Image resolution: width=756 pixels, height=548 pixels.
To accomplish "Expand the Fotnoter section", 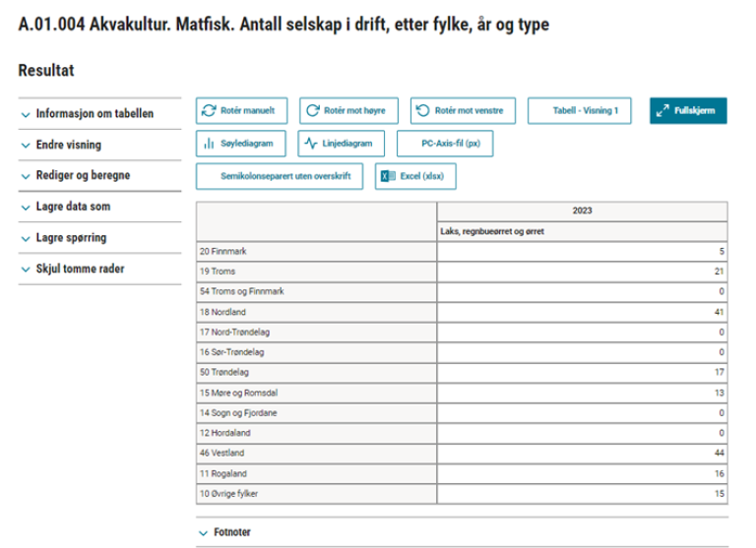I will coord(232,532).
